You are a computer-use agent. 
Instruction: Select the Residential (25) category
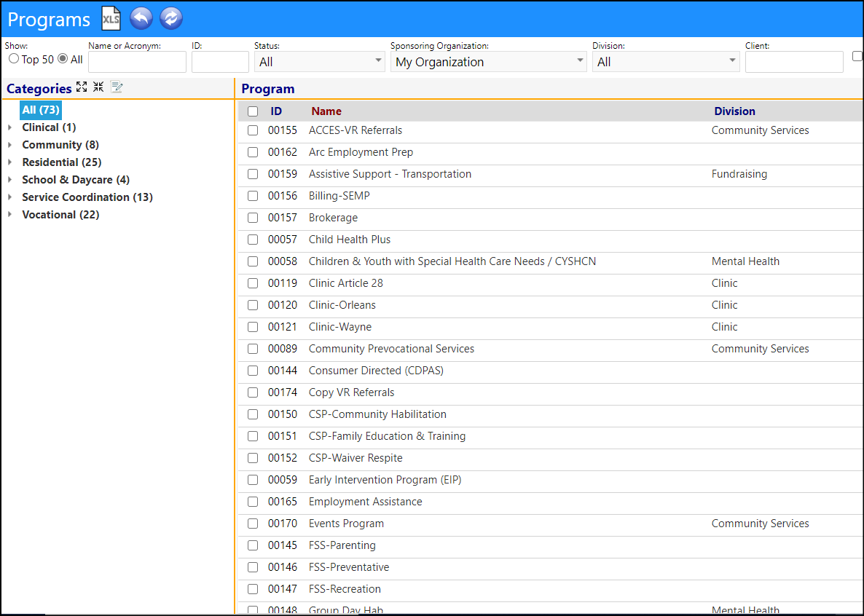pos(62,162)
